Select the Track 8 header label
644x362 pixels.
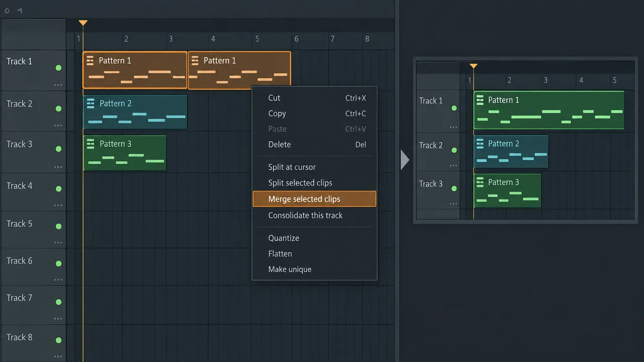(19, 337)
